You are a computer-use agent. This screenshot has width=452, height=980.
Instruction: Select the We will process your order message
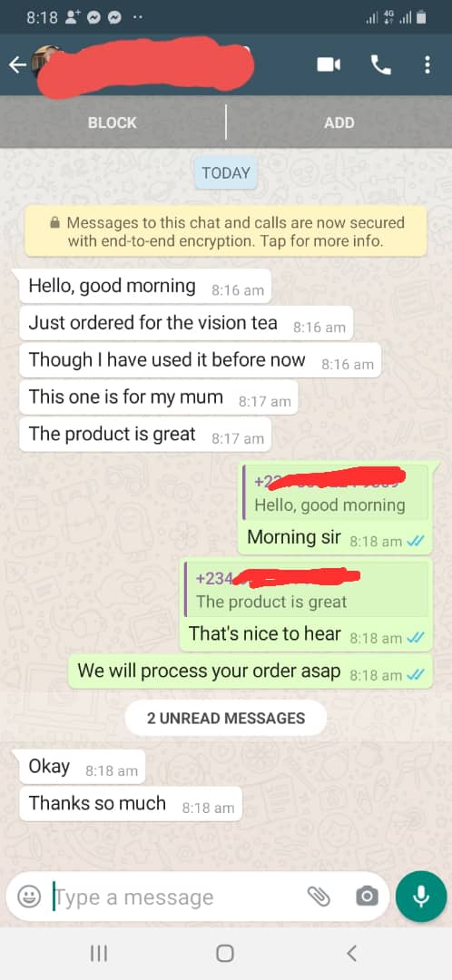pyautogui.click(x=251, y=671)
